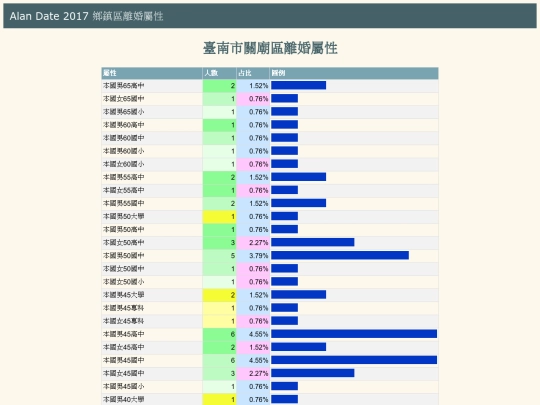The width and height of the screenshot is (540, 405).
Task: Select the 本國女60國小 row label
Action: [124, 164]
